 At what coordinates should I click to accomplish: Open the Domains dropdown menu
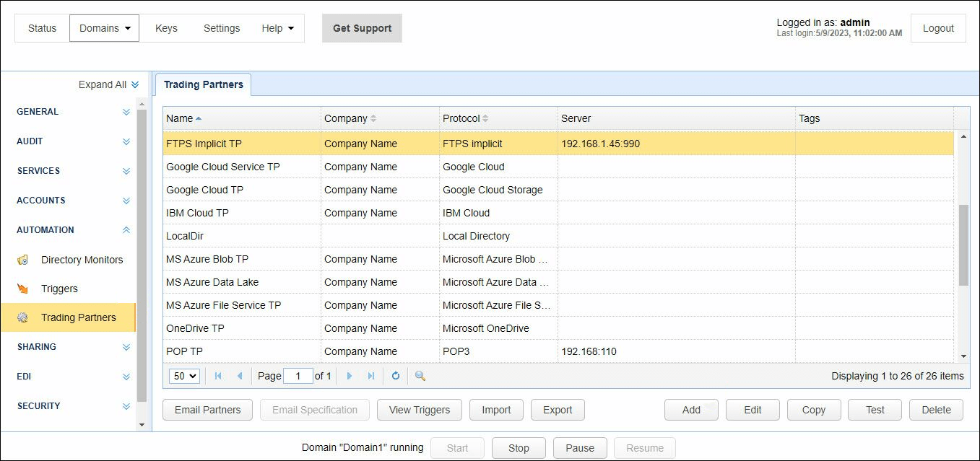coord(105,28)
